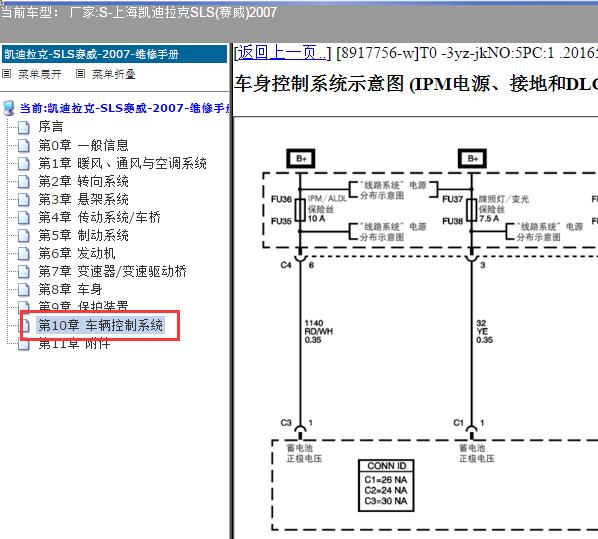598x539 pixels.
Task: Click the page icon beside 第11章
Action: tap(24, 345)
